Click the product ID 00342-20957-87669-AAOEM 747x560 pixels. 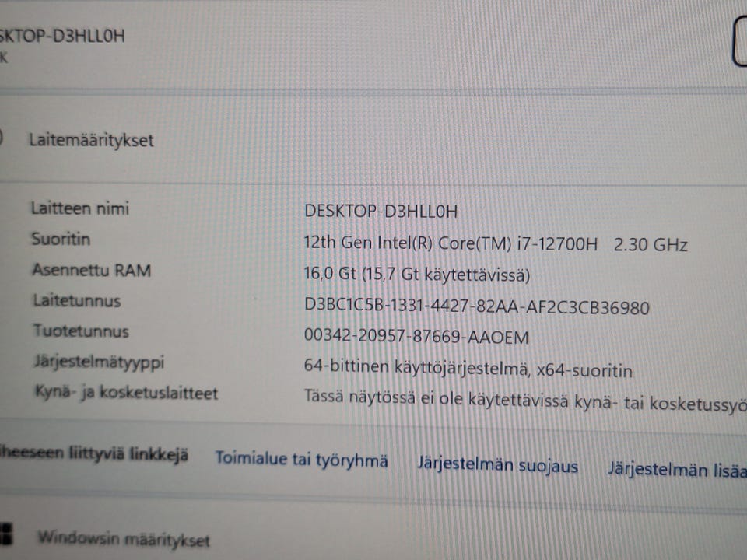pos(416,337)
